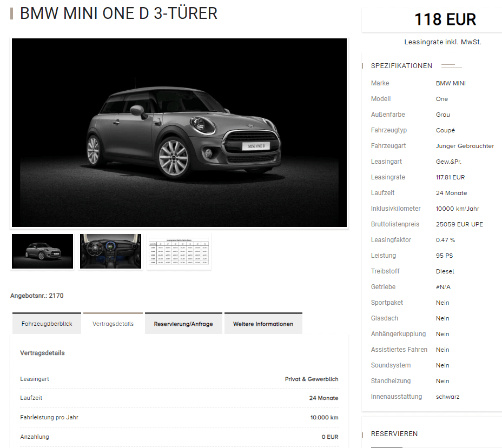This screenshot has width=502, height=448.
Task: Click the Treibstoff label
Action: coord(385,271)
